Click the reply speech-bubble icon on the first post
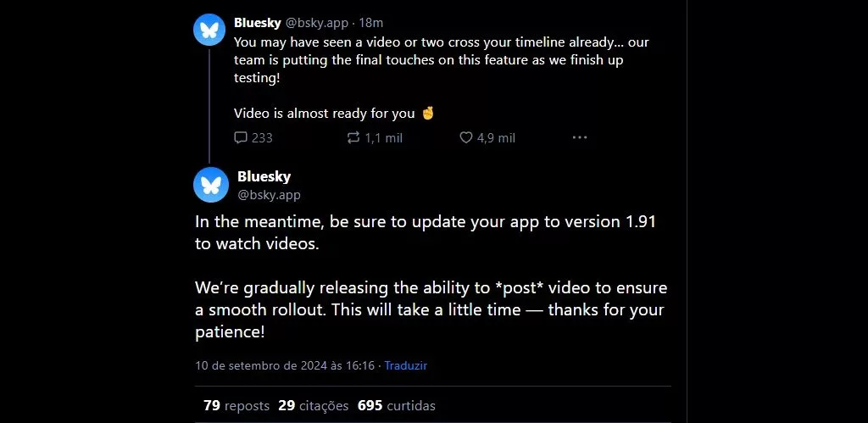868x423 pixels. 241,137
